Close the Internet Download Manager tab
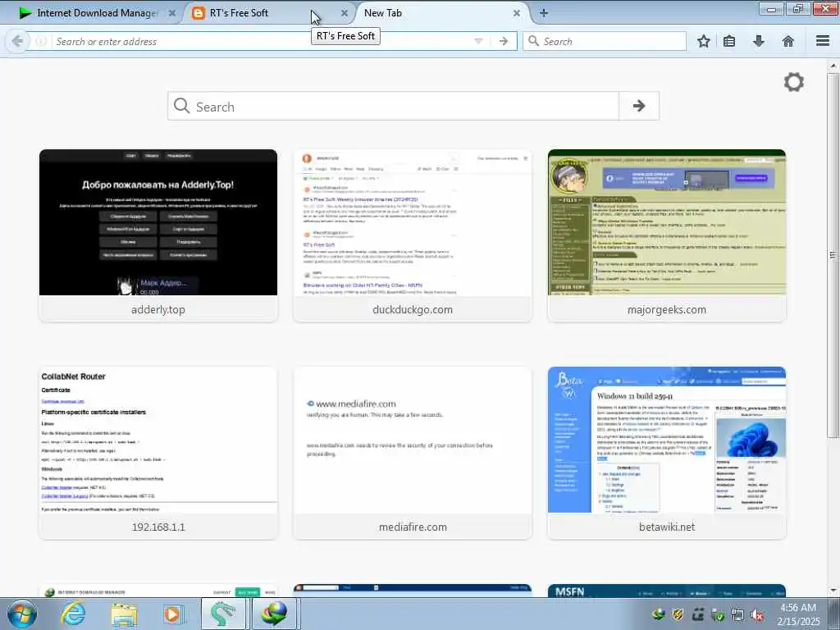The image size is (840, 630). (172, 13)
